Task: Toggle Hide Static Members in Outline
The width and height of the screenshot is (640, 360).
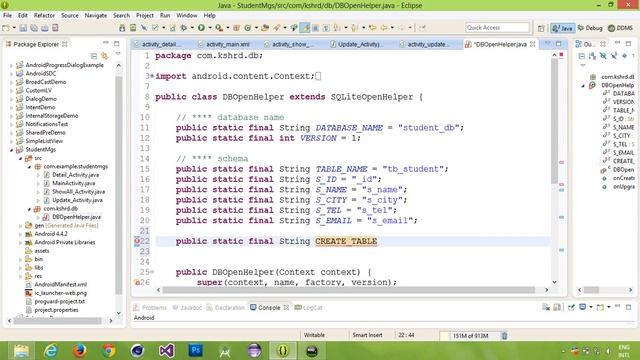Action: [614, 56]
